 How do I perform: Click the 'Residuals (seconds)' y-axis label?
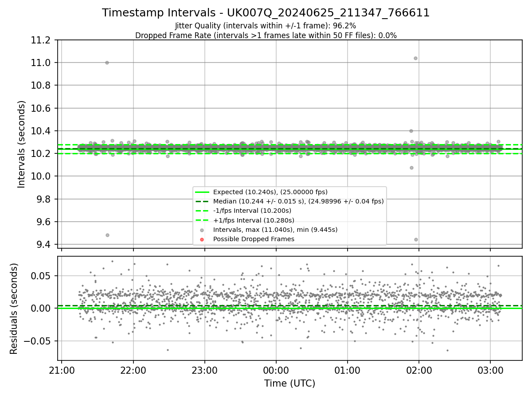pos(14,309)
